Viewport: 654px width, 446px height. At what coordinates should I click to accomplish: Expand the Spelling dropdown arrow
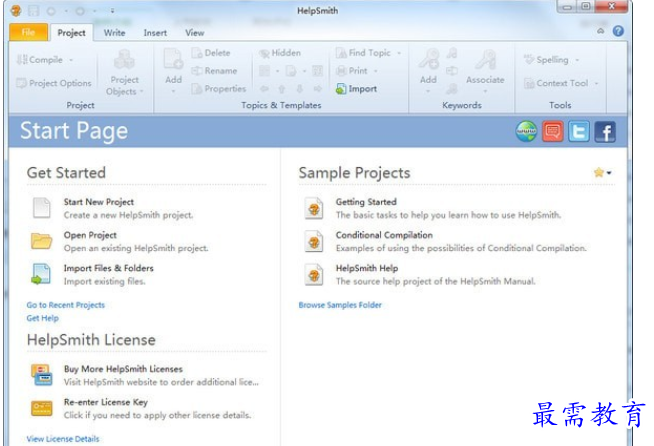[577, 60]
